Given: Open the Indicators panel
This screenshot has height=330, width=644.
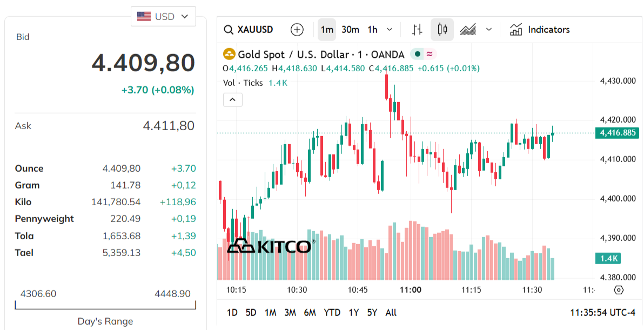Looking at the screenshot, I should (x=539, y=30).
